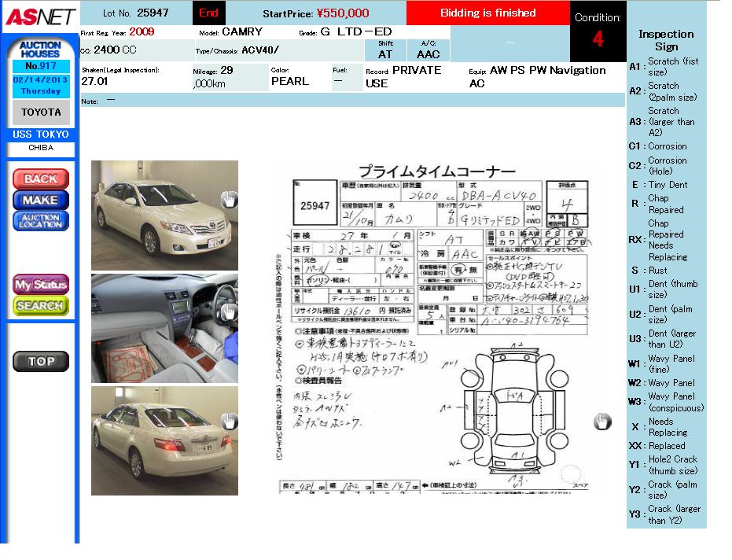This screenshot has height=560, width=732.
Task: Open My Status
Action: (41, 285)
